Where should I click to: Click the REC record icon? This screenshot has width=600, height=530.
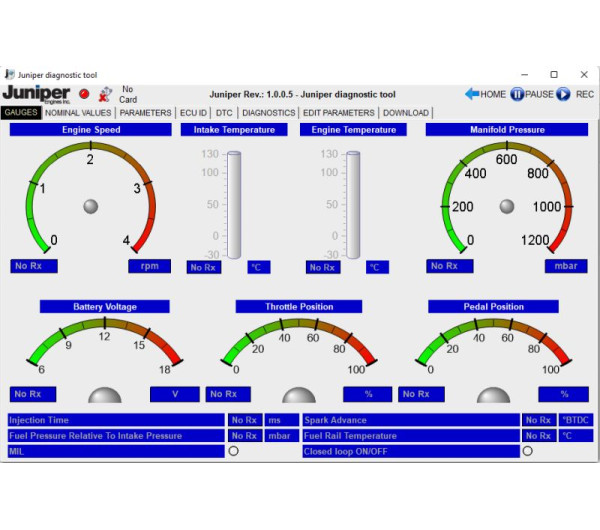[563, 94]
